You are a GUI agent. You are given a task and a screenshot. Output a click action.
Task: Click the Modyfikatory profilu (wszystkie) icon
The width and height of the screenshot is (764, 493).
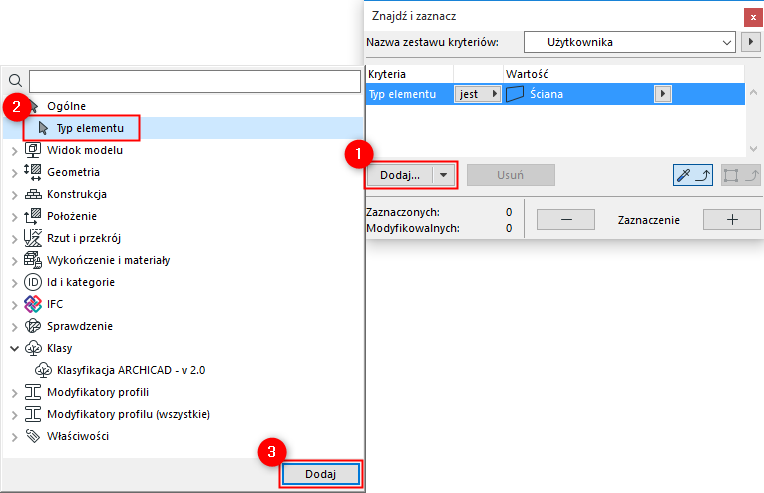(x=33, y=414)
